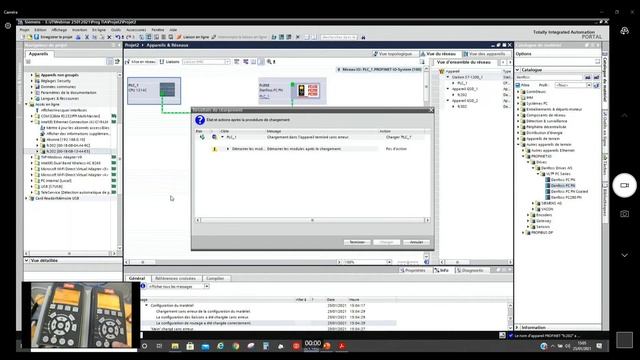The height and width of the screenshot is (360, 640).
Task: Click the dialog horizontal scrollbar
Action: pos(312,220)
